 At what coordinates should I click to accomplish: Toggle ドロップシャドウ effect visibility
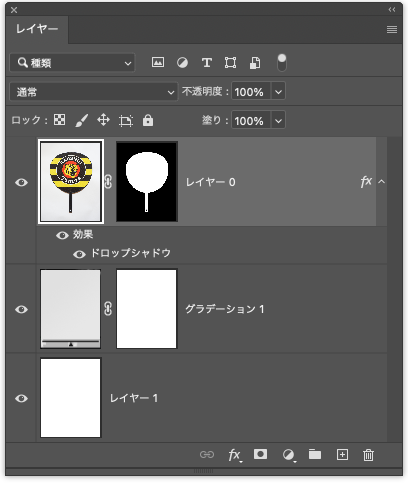[79, 255]
